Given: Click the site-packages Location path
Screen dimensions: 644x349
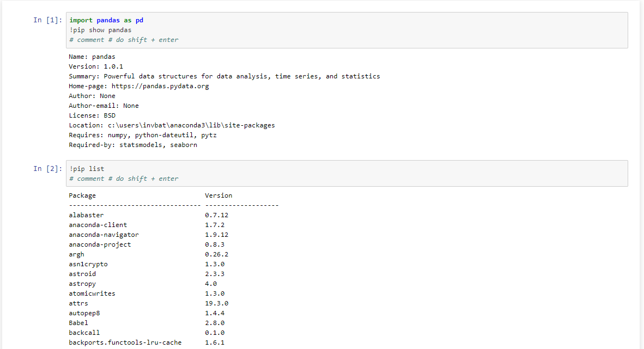Looking at the screenshot, I should [191, 125].
